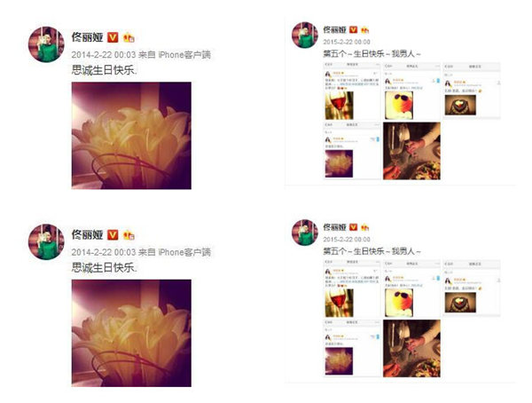Open username 佟丽娅 in the lower 2015 post

(334, 227)
